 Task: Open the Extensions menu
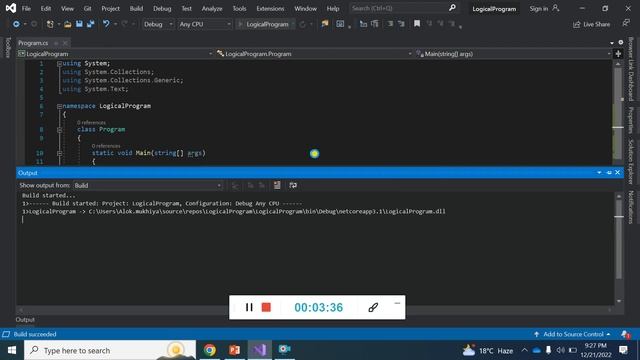pyautogui.click(x=270, y=8)
